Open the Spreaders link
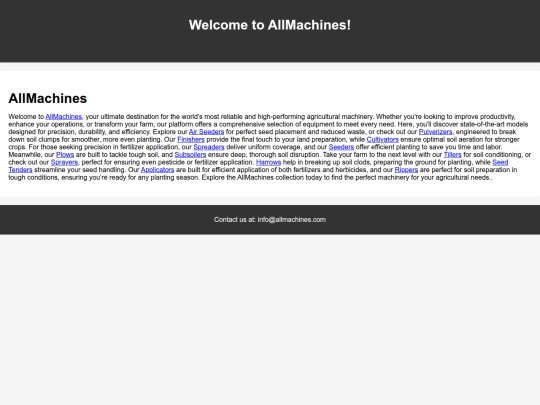 pyautogui.click(x=209, y=147)
